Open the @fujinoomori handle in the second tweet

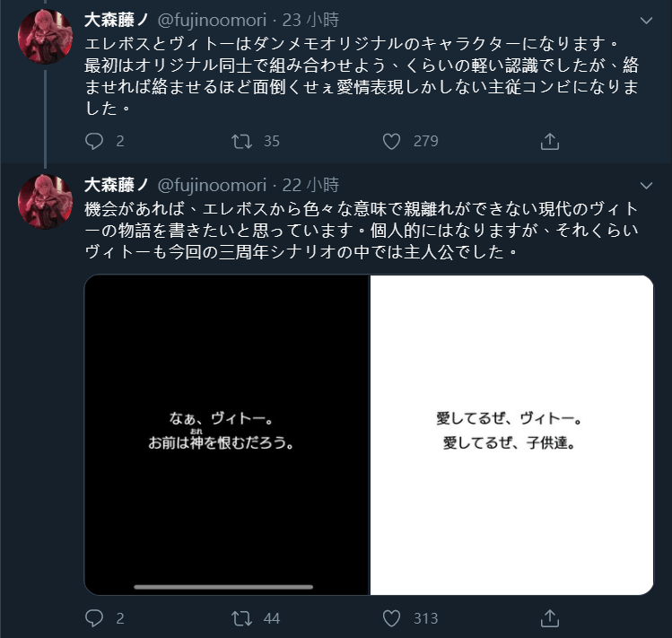(212, 185)
